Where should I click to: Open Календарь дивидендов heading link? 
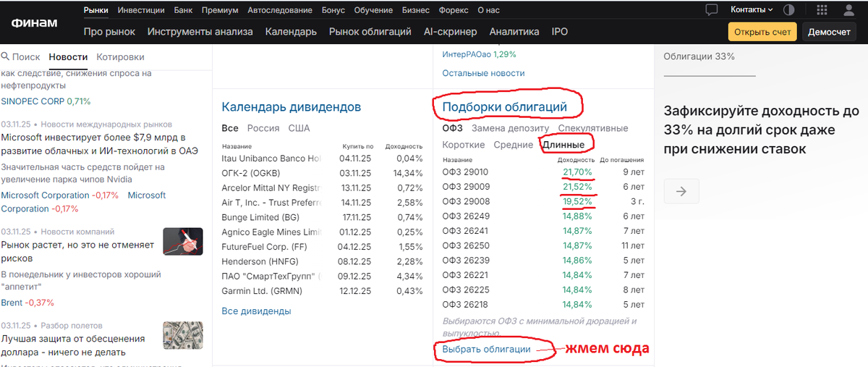click(x=291, y=107)
